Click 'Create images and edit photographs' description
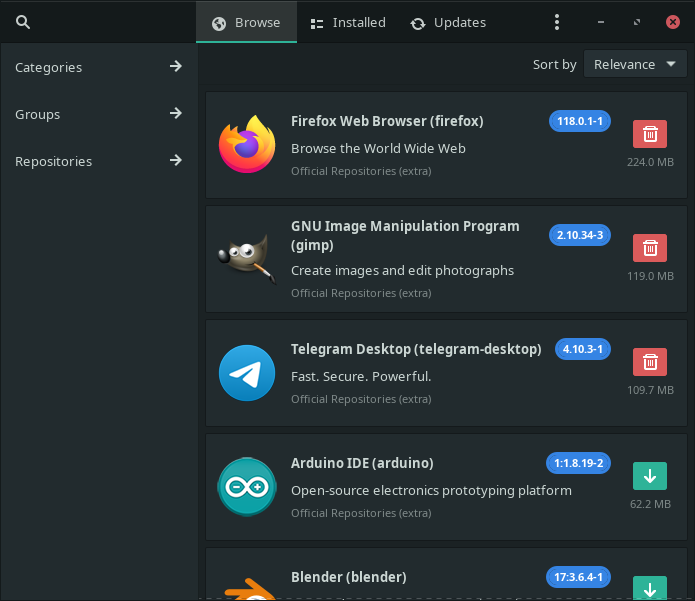Image resolution: width=695 pixels, height=601 pixels. pyautogui.click(x=402, y=271)
